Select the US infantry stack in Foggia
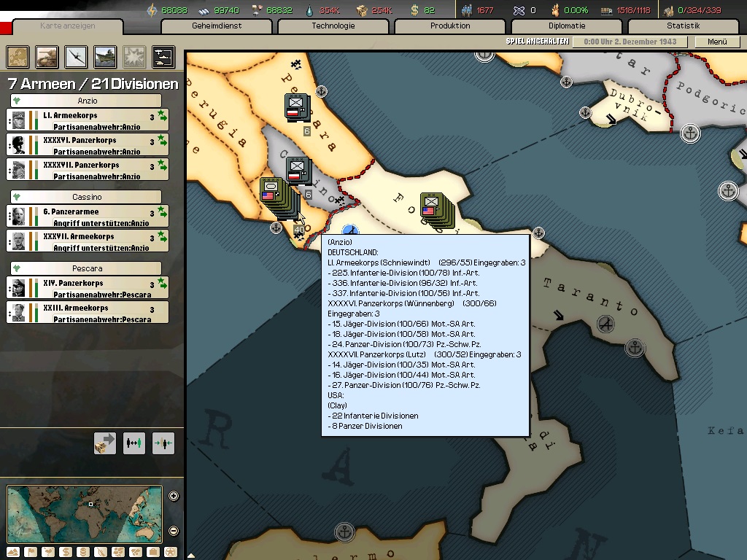The width and height of the screenshot is (747, 560). coord(436,209)
